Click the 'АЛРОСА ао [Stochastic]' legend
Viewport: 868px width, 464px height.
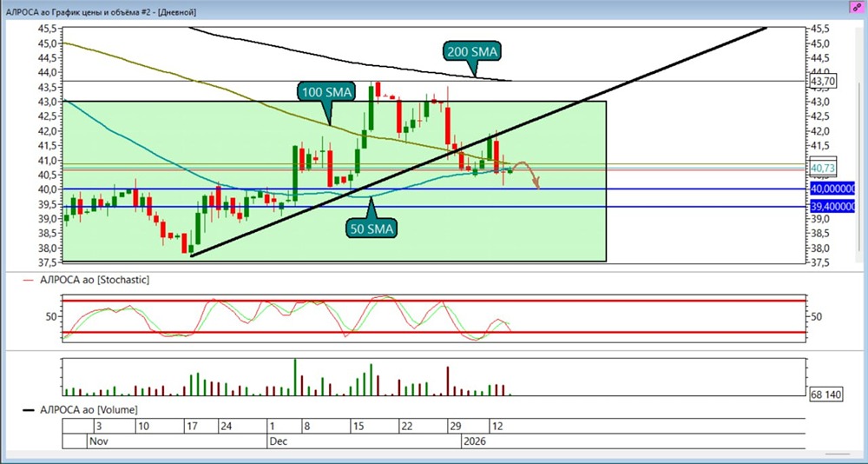tap(86, 280)
